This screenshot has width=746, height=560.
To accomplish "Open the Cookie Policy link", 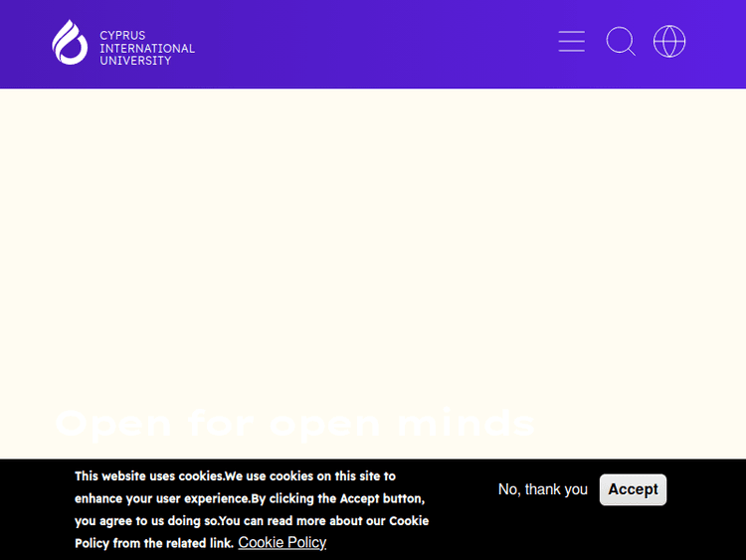I will click(x=281, y=542).
